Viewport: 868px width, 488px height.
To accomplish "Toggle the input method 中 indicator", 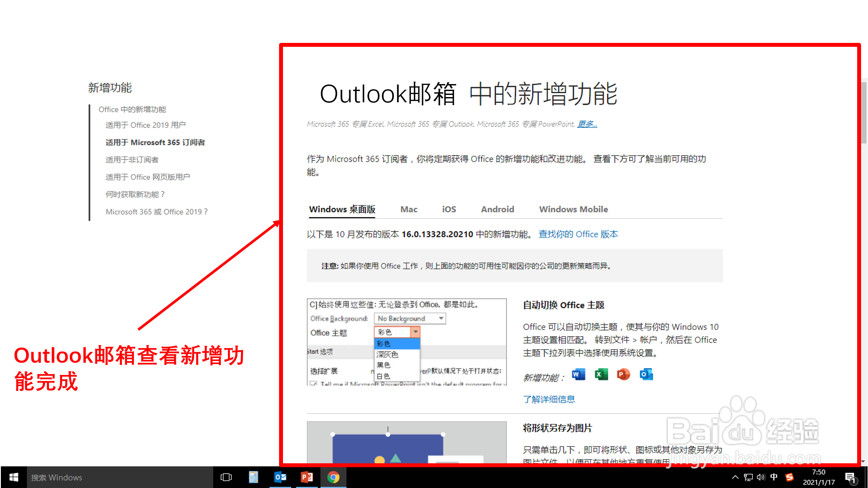I will click(x=774, y=477).
